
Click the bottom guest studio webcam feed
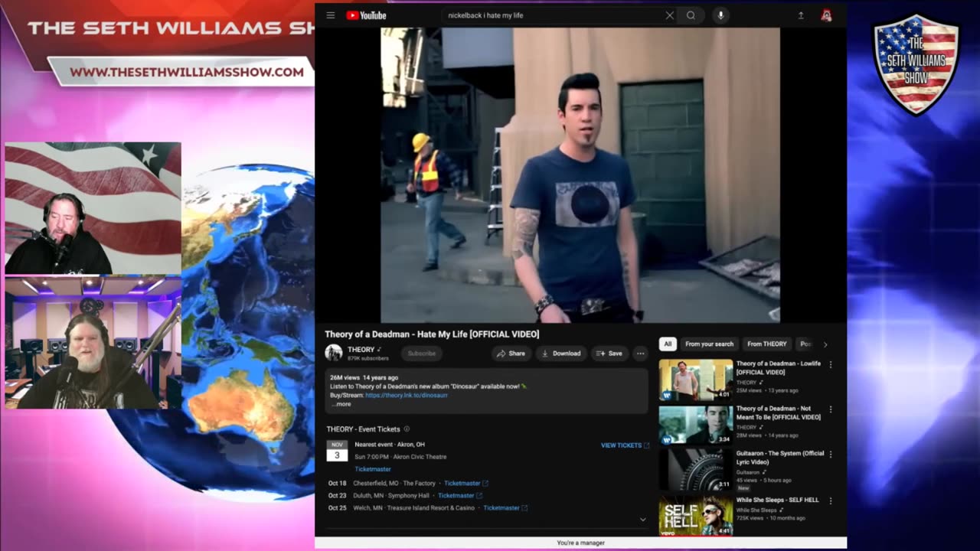[x=93, y=344]
